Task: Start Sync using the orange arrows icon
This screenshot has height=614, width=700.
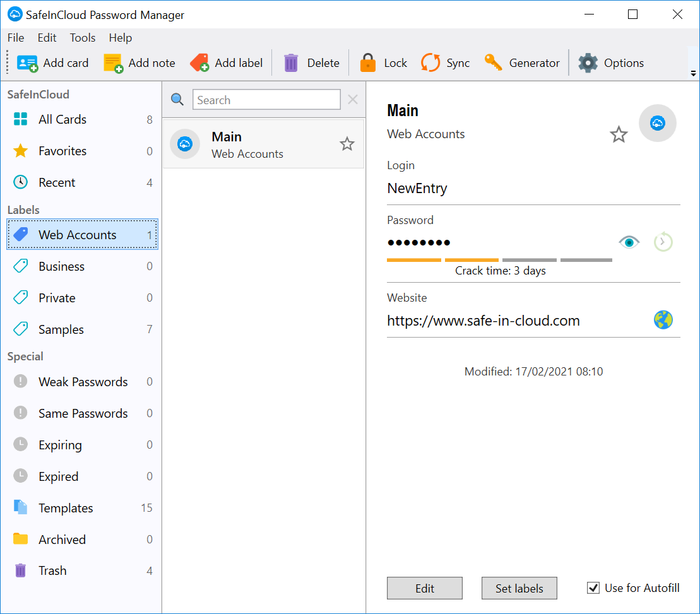Action: [430, 63]
